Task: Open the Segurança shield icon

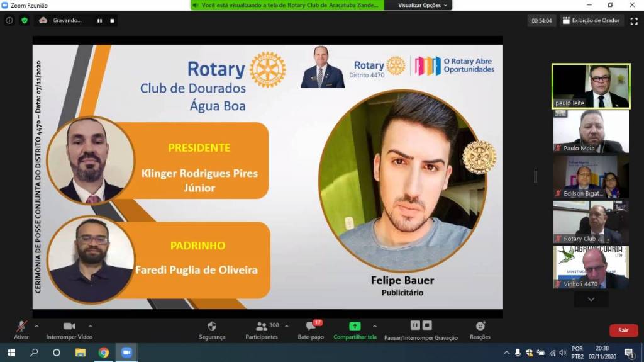Action: [212, 326]
